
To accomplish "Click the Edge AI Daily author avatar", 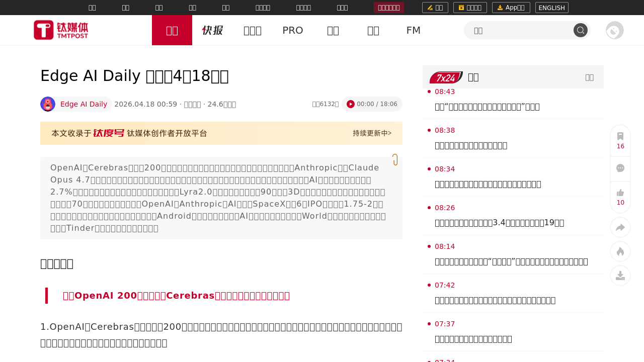I will (48, 104).
